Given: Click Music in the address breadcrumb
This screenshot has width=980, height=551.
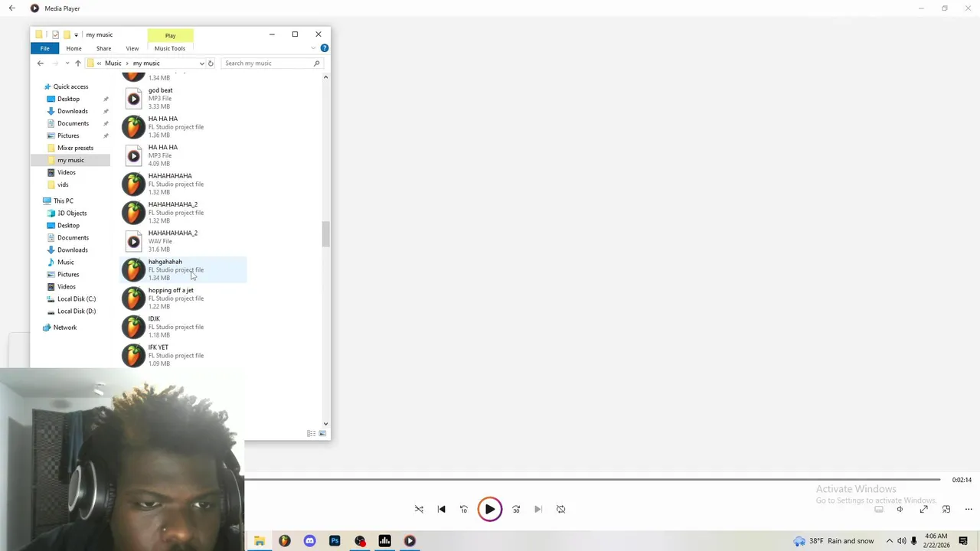Looking at the screenshot, I should [x=113, y=64].
